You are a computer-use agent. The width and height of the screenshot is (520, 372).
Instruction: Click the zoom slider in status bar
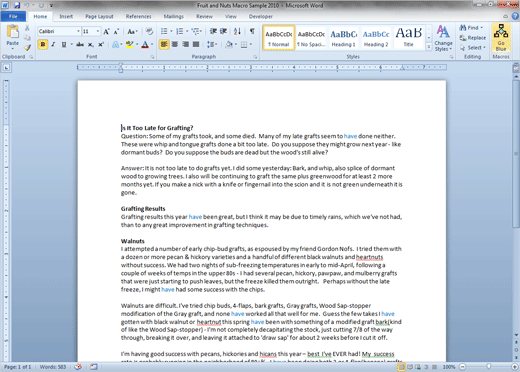click(488, 367)
